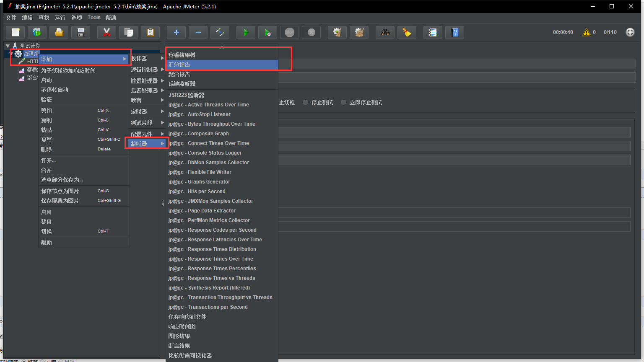Viewport: 644px width, 362px height.
Task: Open the 查找 menu
Action: pos(44,18)
